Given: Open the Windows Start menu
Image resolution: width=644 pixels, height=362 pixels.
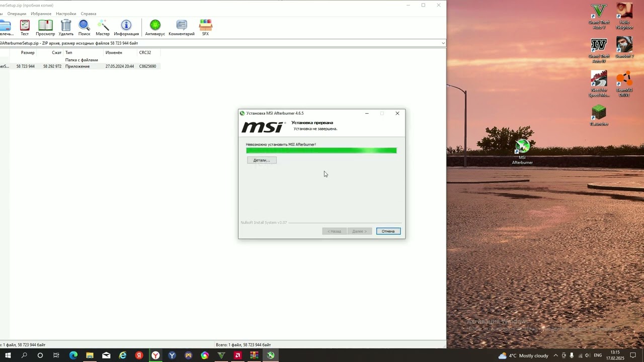Looking at the screenshot, I should (x=8, y=355).
